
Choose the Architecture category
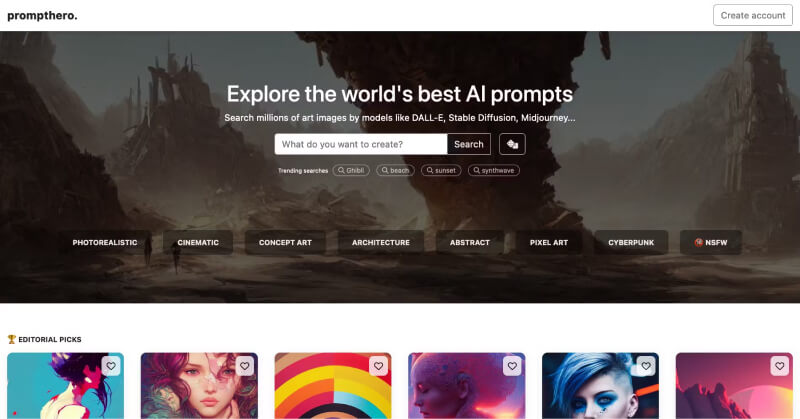click(381, 242)
